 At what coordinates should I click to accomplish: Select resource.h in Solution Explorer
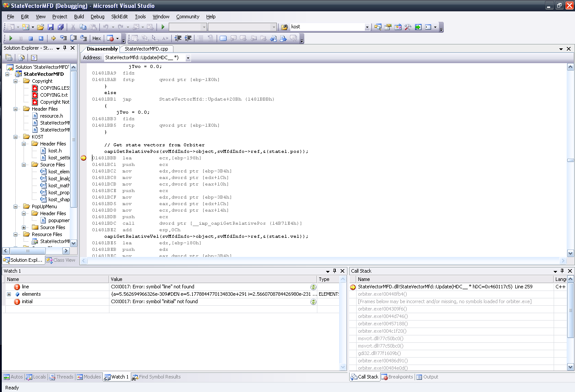coord(51,116)
